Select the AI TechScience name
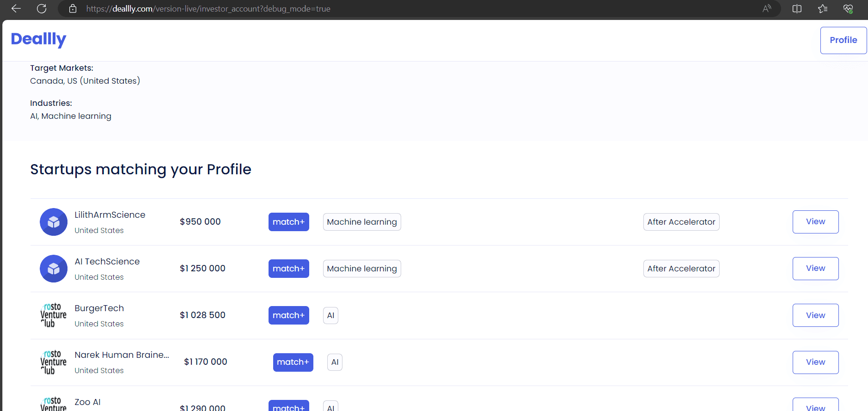The width and height of the screenshot is (868, 411). pyautogui.click(x=107, y=262)
